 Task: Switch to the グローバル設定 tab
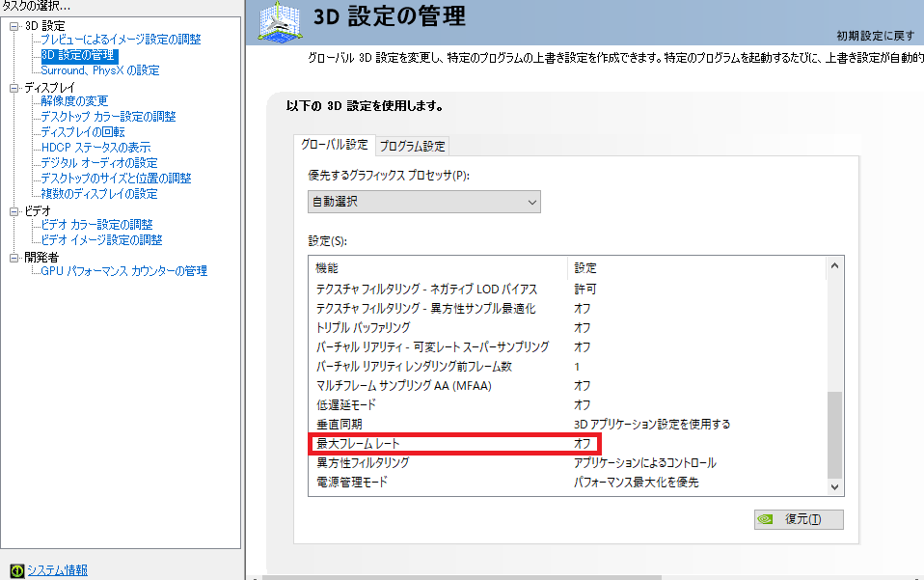(x=334, y=145)
